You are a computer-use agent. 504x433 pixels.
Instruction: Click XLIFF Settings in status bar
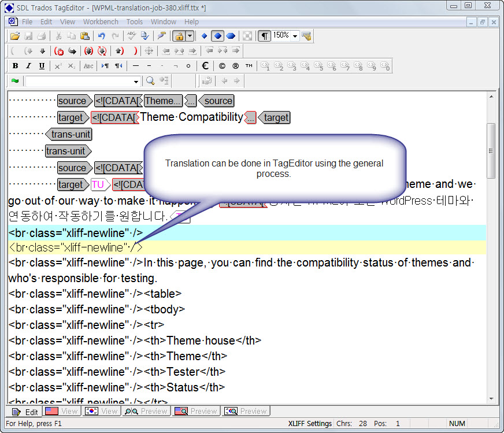pyautogui.click(x=310, y=424)
